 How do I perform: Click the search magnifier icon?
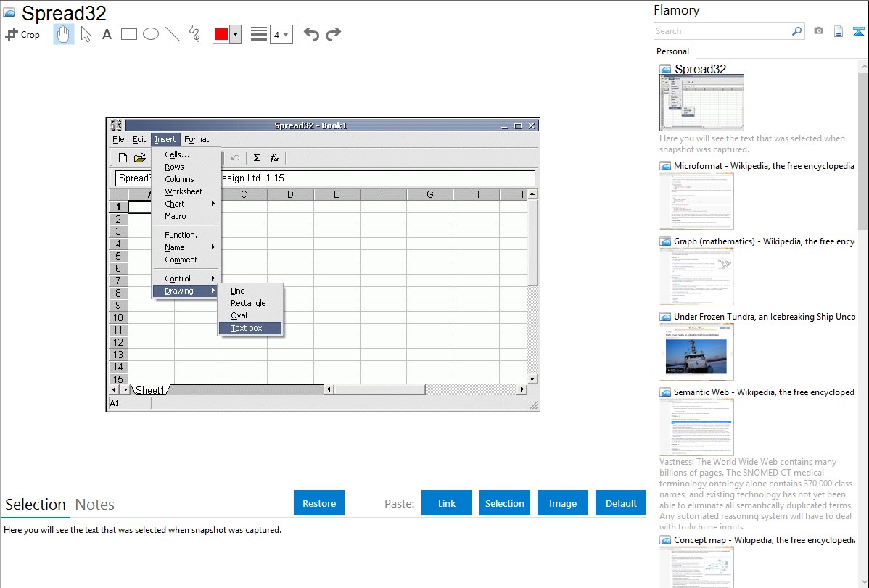[x=797, y=31]
